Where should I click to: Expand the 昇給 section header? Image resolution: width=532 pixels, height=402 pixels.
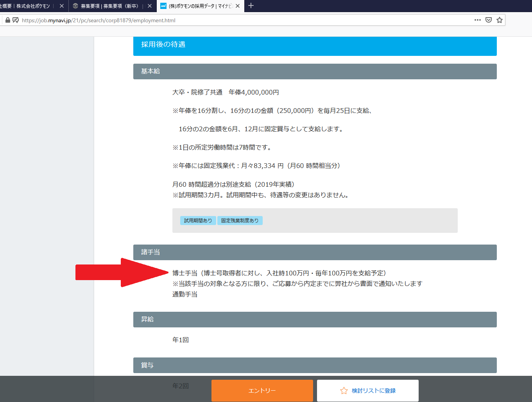click(315, 319)
